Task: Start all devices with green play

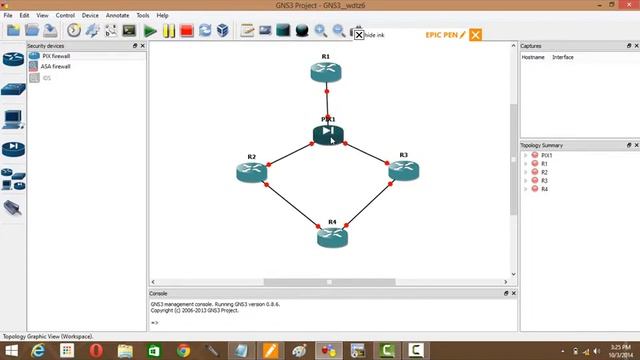Action: [150, 31]
